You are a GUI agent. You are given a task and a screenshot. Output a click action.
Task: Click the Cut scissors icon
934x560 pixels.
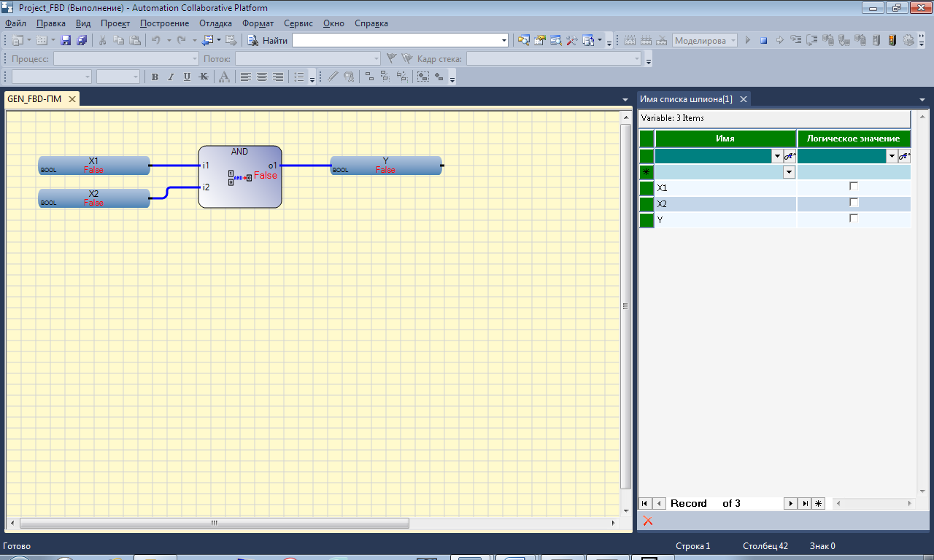tap(103, 40)
